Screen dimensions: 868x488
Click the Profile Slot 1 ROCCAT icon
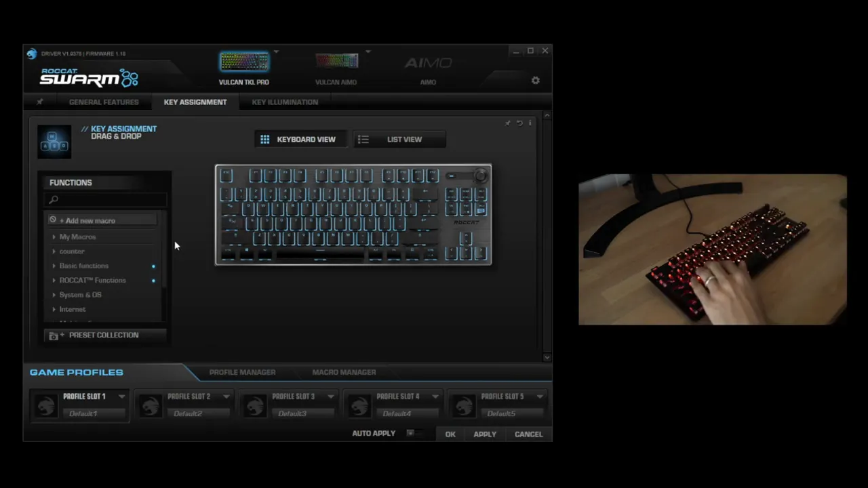pos(45,405)
